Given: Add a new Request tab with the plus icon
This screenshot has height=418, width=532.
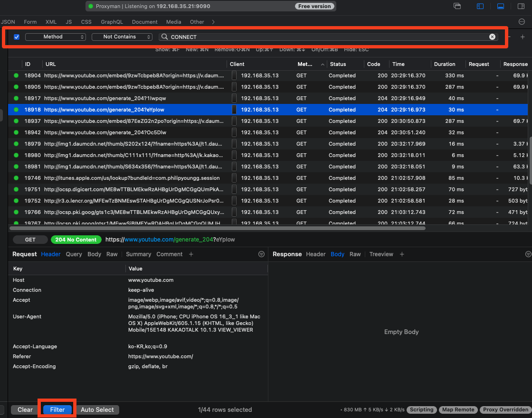Looking at the screenshot, I should point(191,254).
